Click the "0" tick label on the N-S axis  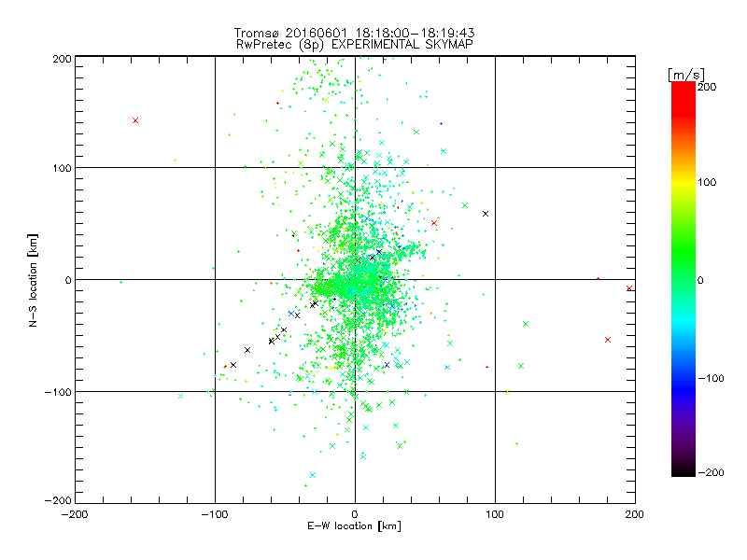pyautogui.click(x=68, y=280)
